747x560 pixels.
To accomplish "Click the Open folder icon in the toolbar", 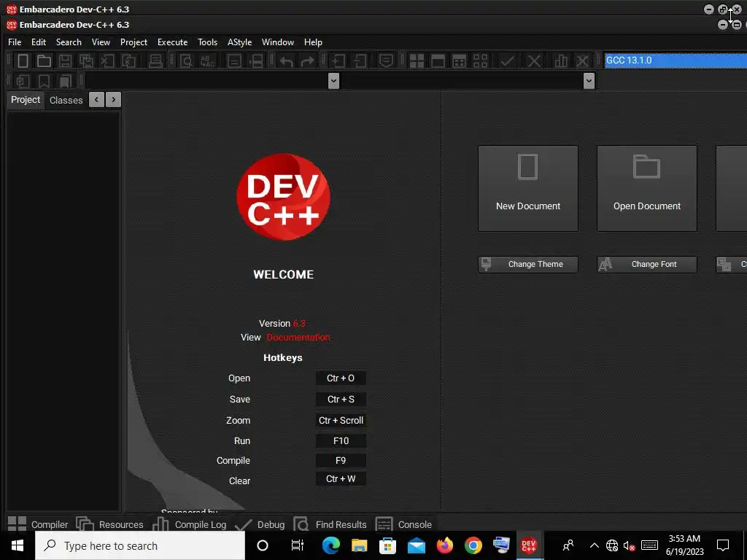I will pos(44,61).
